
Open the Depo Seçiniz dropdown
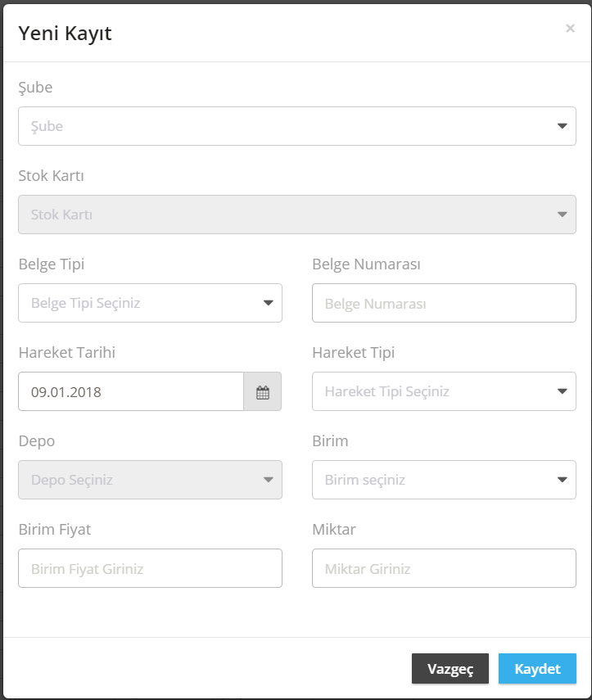point(150,480)
